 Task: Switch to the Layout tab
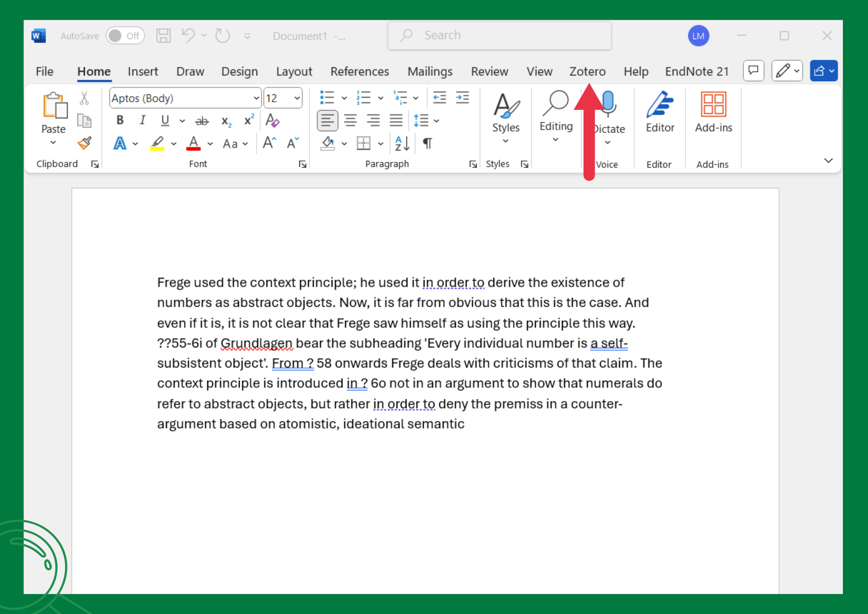tap(294, 72)
